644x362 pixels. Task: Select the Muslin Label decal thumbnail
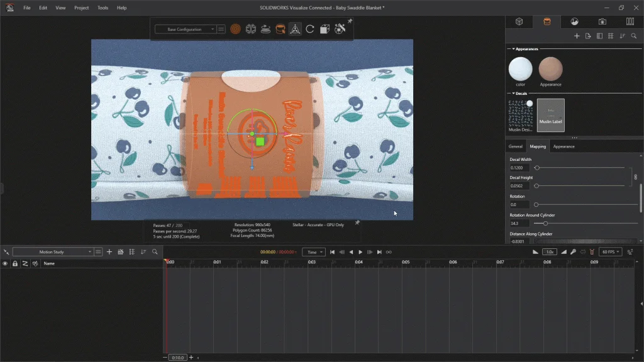click(x=550, y=114)
